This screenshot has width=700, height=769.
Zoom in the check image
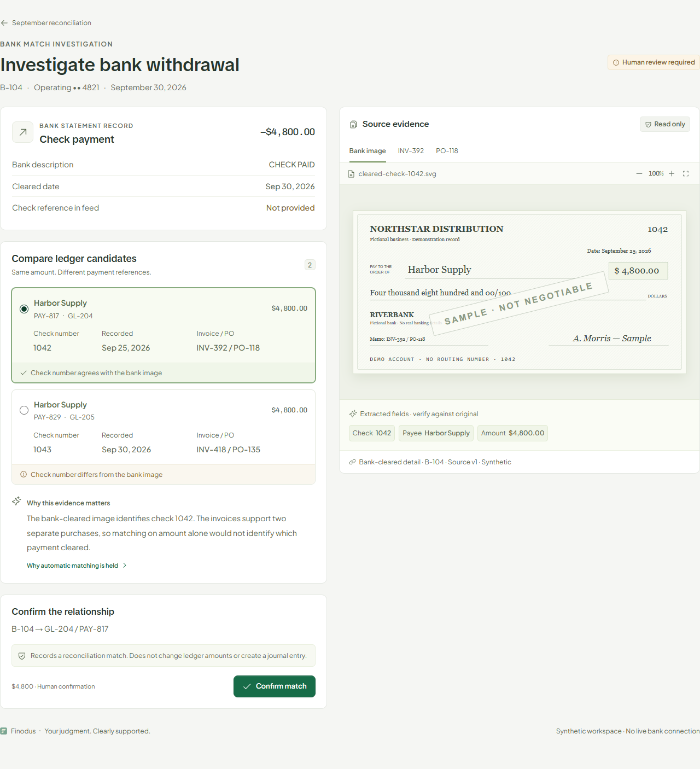[672, 173]
